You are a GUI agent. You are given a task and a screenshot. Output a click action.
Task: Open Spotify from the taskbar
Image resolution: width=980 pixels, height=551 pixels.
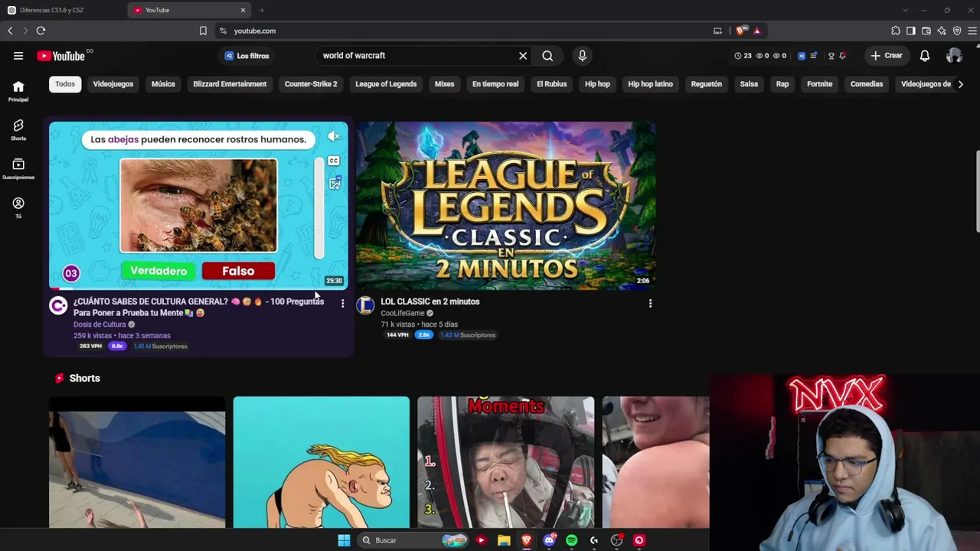(571, 540)
